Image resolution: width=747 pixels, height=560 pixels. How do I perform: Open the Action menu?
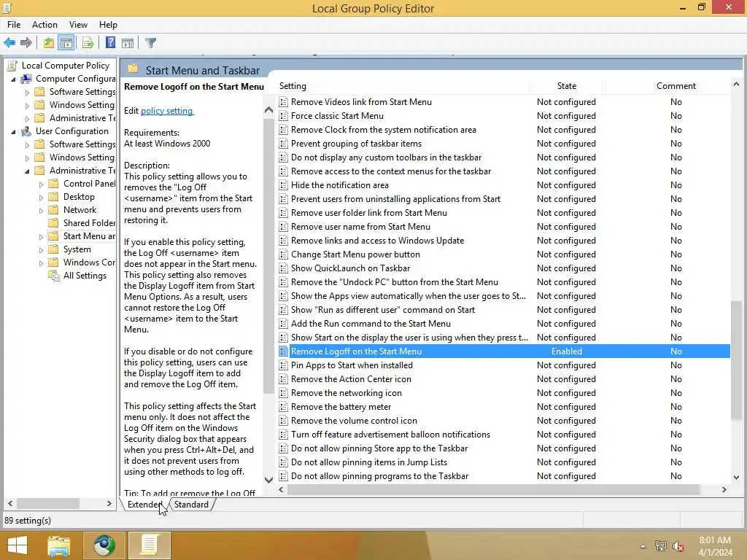point(44,25)
